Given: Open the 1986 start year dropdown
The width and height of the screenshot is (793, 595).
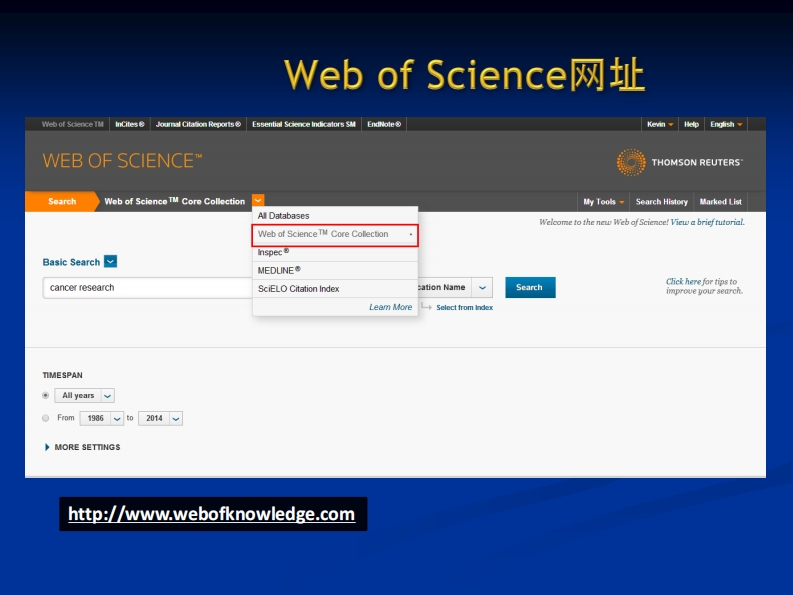Looking at the screenshot, I should (102, 418).
